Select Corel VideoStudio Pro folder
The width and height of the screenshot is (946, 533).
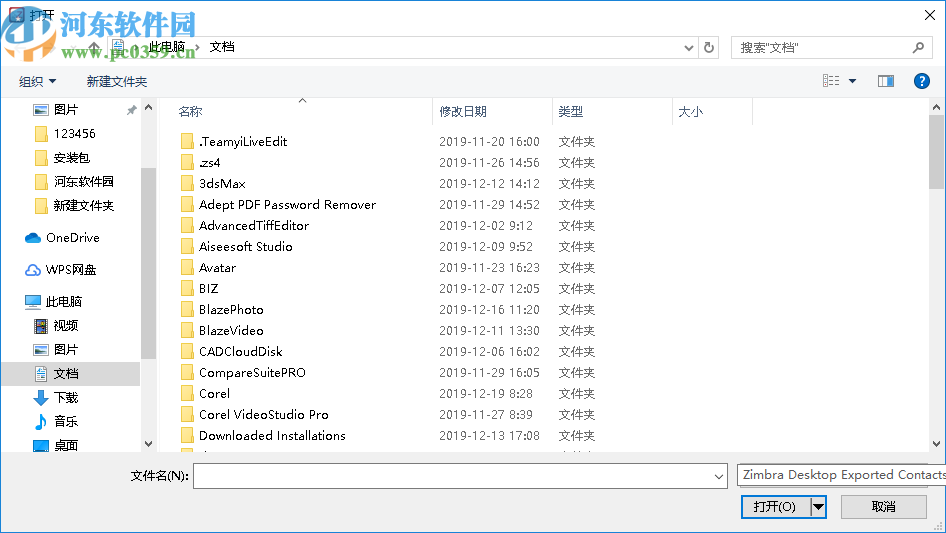pyautogui.click(x=255, y=415)
